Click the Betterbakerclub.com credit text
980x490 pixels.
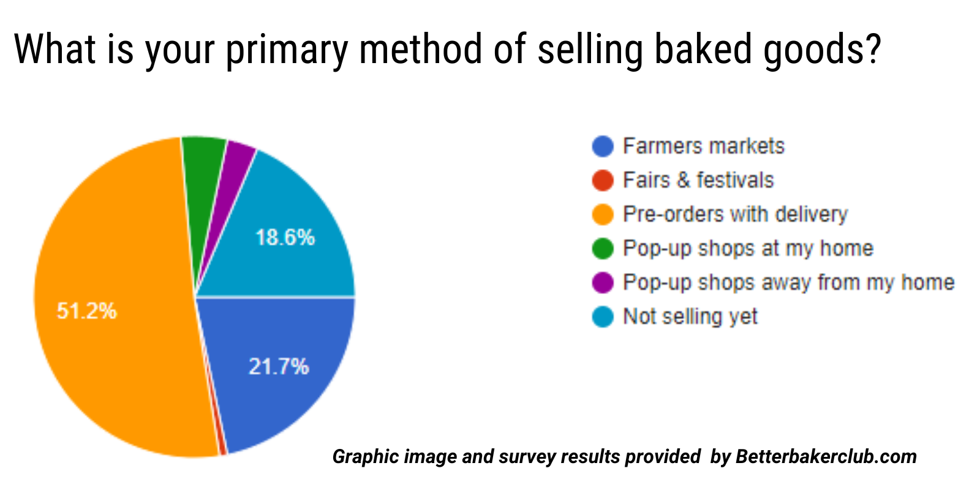pos(624,457)
